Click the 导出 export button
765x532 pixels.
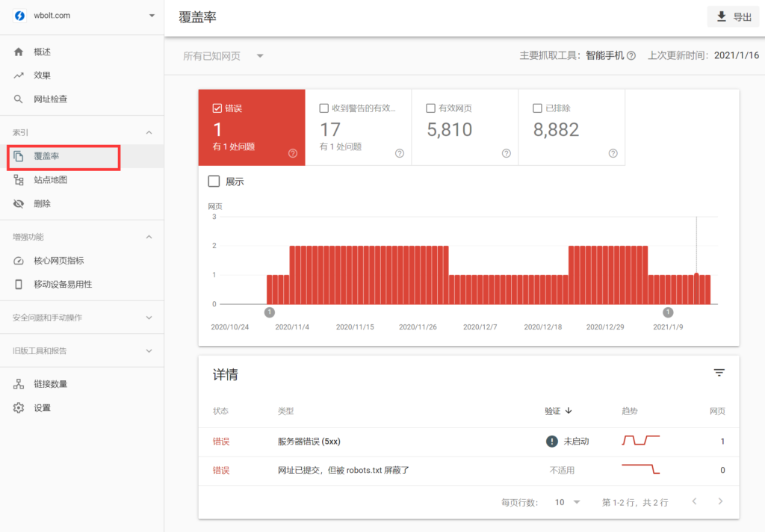733,17
